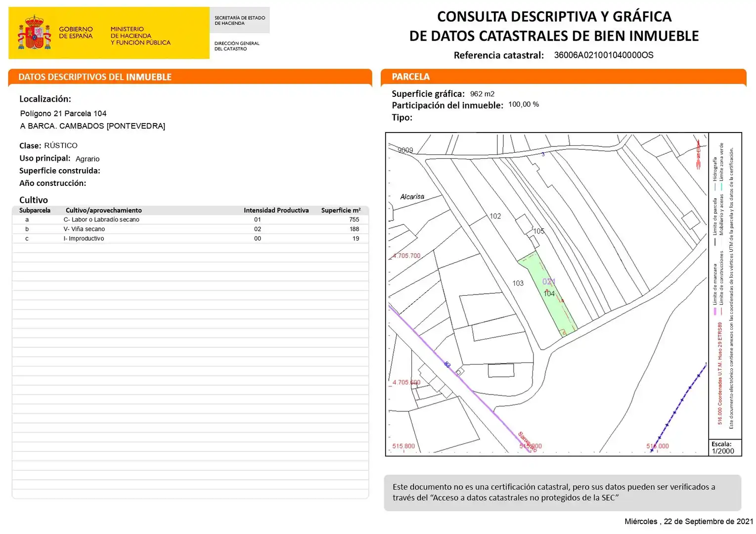Click surface value 188 in the table

354,229
